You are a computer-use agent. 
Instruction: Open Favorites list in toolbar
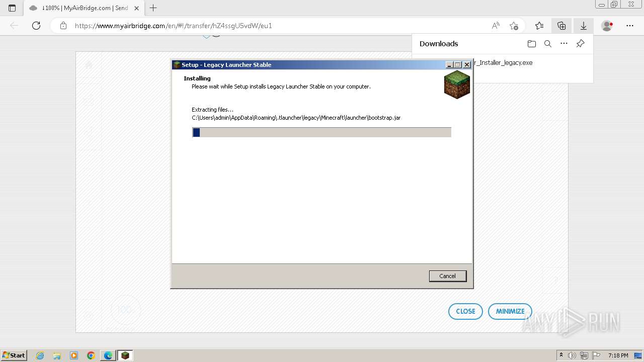click(539, 26)
